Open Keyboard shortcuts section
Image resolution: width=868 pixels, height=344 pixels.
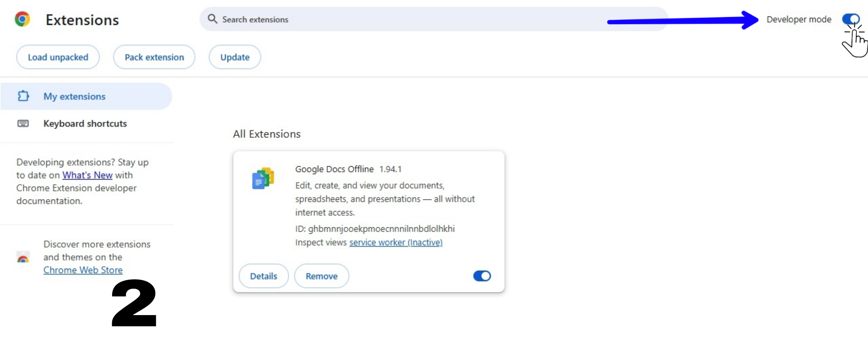pyautogui.click(x=86, y=124)
